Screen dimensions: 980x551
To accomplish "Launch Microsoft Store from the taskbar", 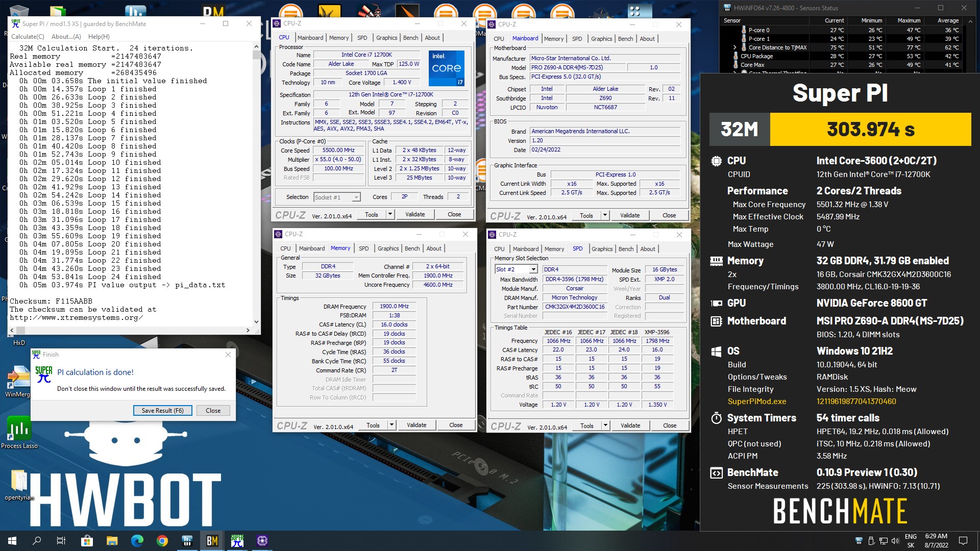I will click(x=87, y=541).
